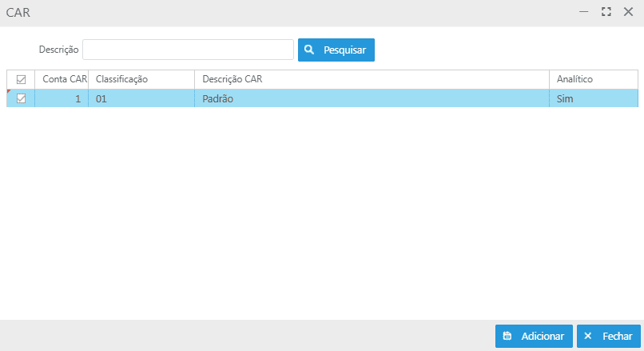
Task: Click the X icon on Fechar
Action: pos(588,337)
